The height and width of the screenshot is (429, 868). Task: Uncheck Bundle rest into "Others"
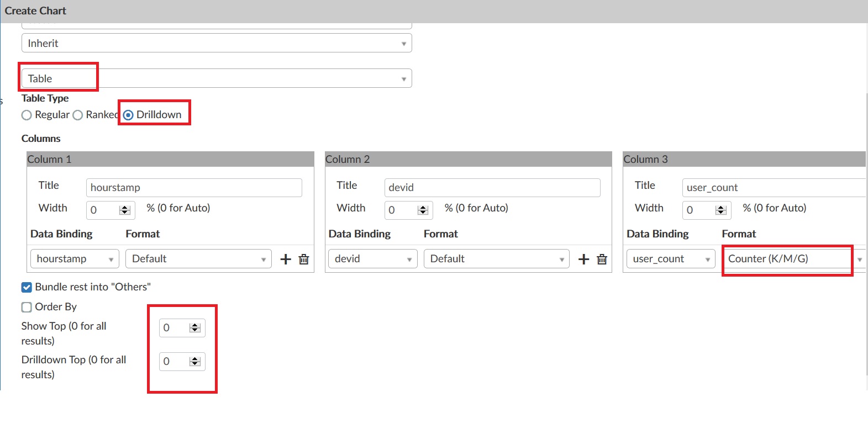(27, 287)
